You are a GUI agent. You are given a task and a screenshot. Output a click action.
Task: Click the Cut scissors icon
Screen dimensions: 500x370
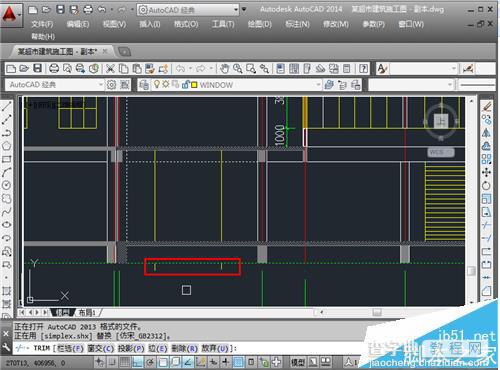pyautogui.click(x=110, y=69)
